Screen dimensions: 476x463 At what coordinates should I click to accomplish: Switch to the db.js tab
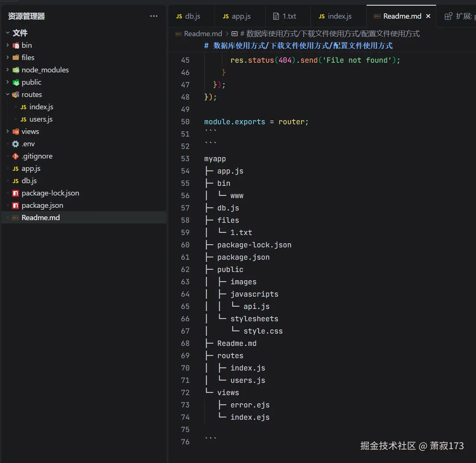click(189, 16)
